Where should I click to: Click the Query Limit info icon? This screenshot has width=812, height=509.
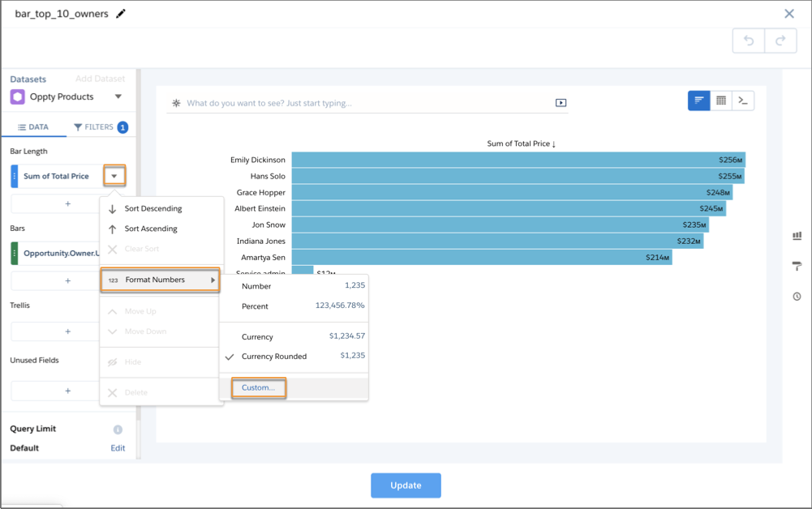[118, 430]
